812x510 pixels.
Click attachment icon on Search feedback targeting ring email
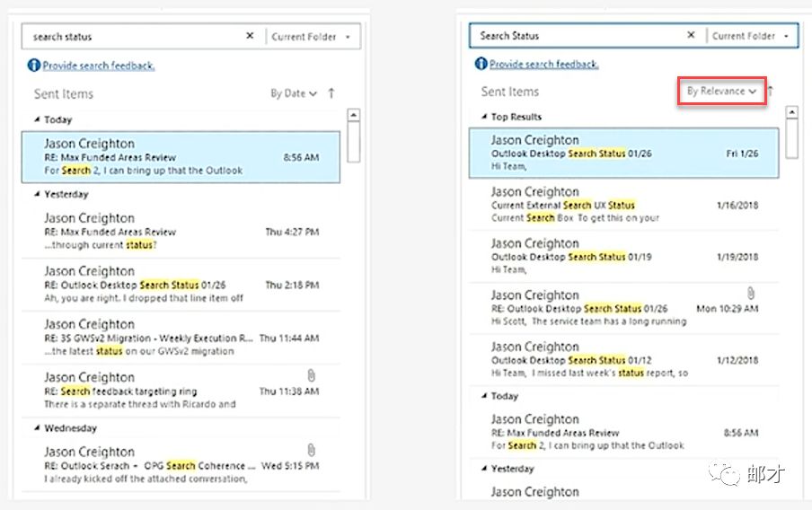(x=311, y=374)
